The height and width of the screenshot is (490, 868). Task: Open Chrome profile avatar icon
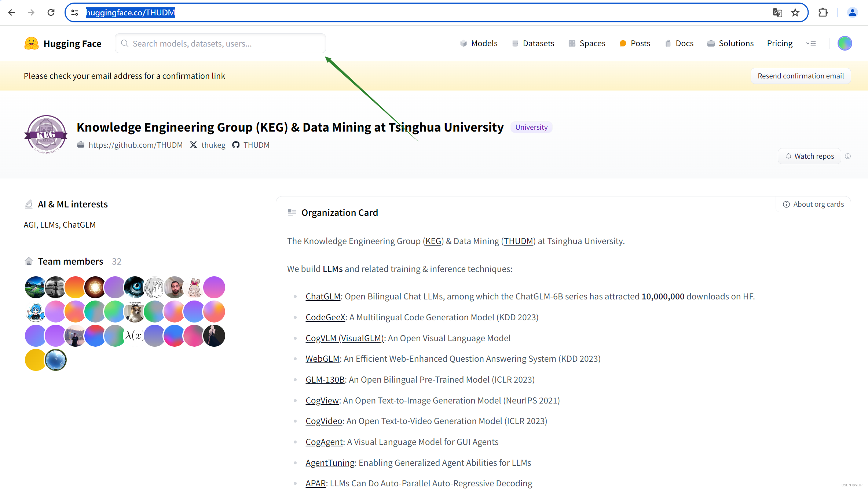tap(852, 12)
